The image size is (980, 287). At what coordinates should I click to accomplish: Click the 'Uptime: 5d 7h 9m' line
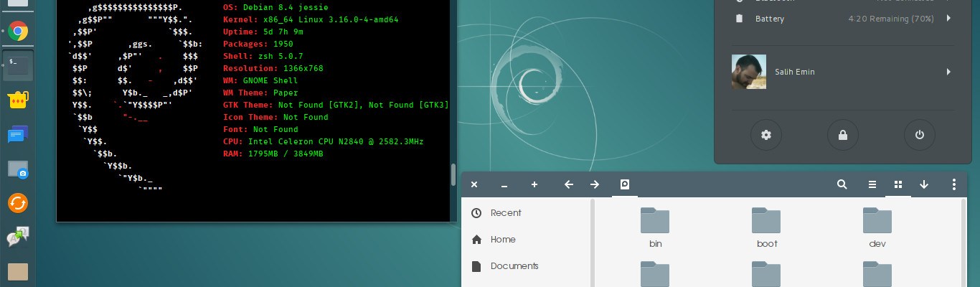point(263,32)
